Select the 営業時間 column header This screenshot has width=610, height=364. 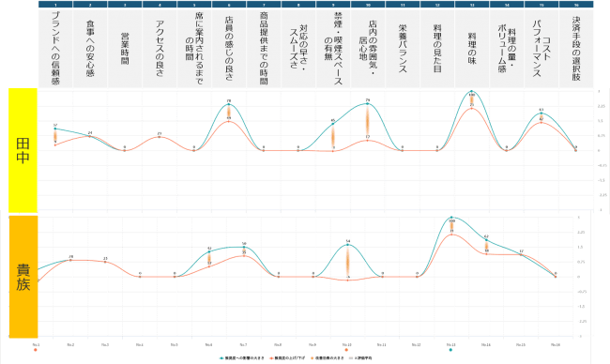(125, 48)
